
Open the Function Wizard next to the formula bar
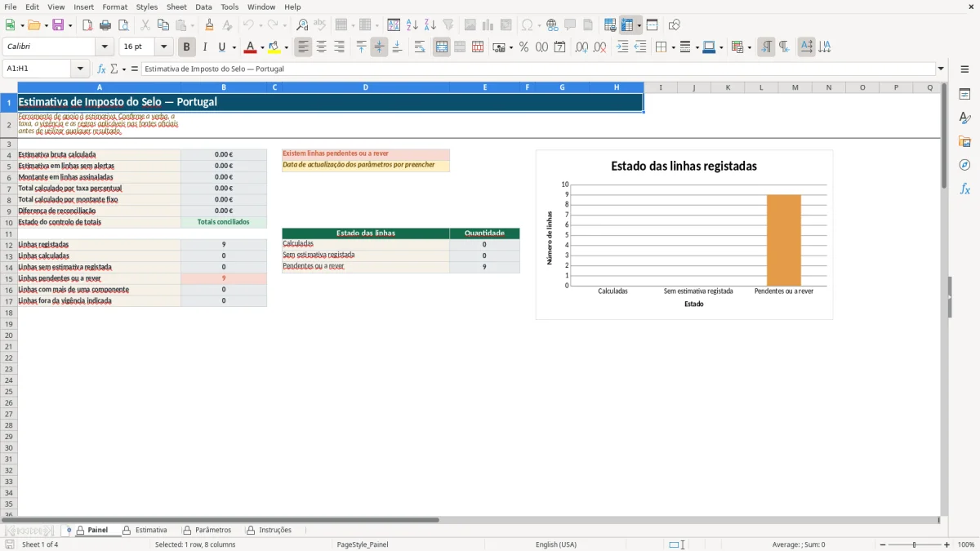(x=101, y=69)
